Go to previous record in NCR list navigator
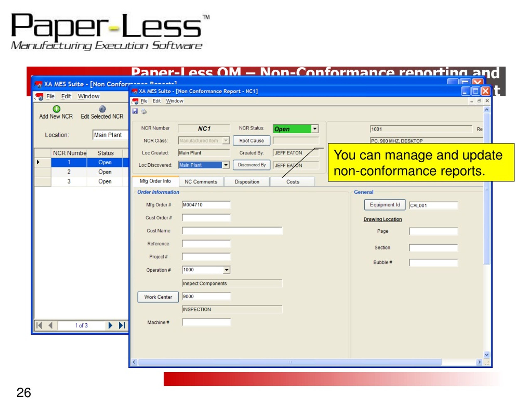The image size is (532, 399). [50, 325]
